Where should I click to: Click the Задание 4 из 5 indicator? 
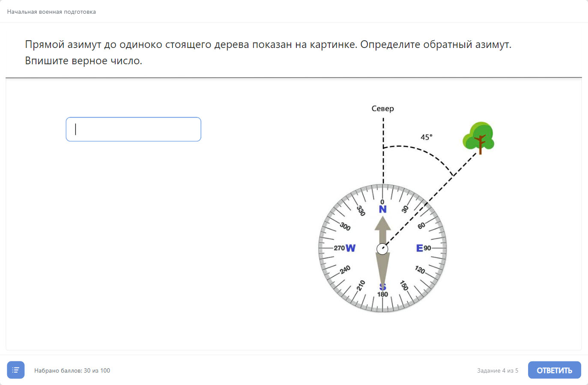click(498, 370)
